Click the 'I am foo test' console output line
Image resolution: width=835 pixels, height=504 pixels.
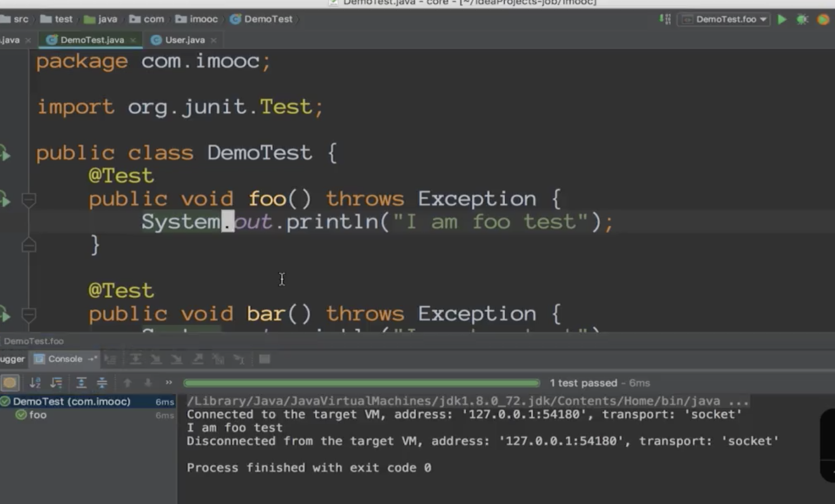[235, 428]
